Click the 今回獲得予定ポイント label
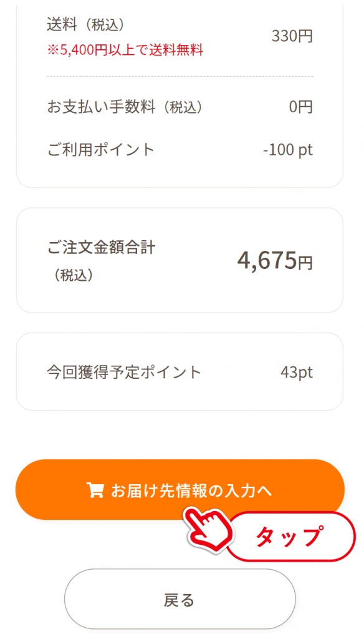 [x=124, y=372]
